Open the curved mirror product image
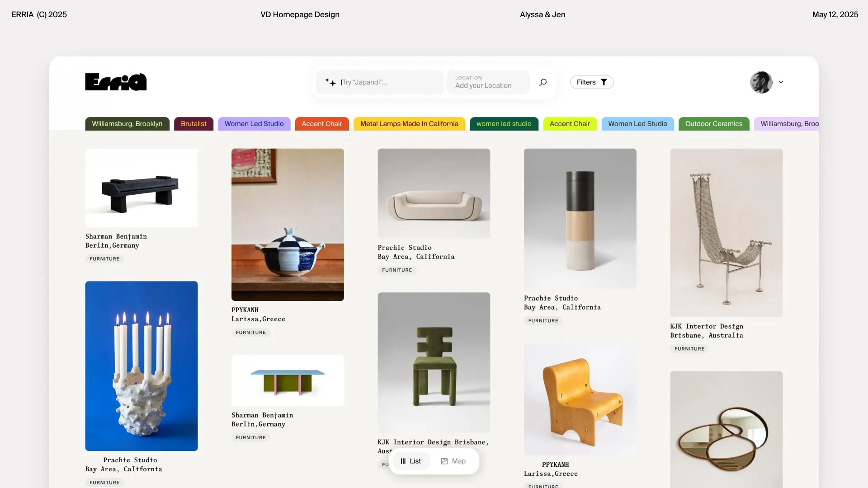The image size is (868, 488). click(726, 430)
